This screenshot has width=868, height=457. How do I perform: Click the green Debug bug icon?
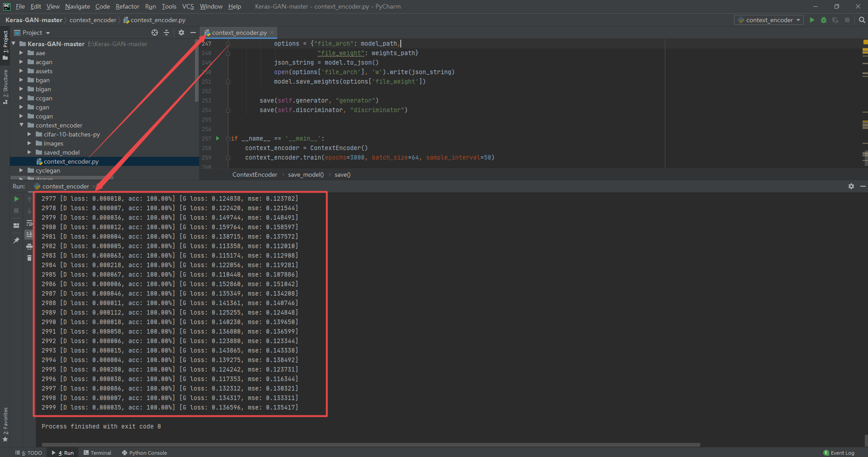[824, 20]
